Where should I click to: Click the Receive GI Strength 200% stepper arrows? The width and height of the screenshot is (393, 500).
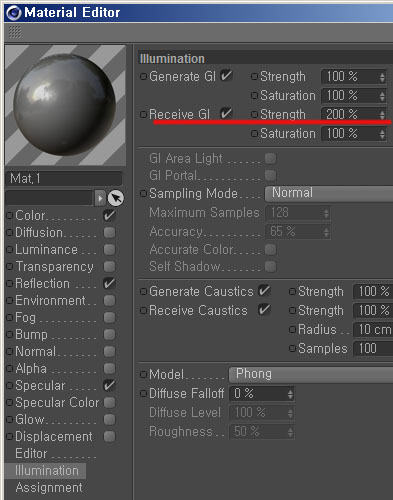pos(382,115)
